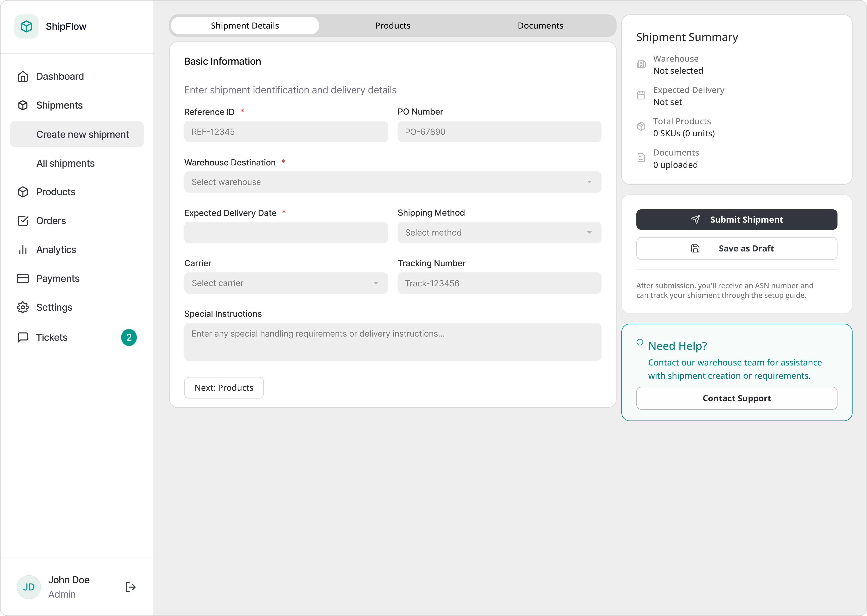Viewport: 867px width, 616px height.
Task: Click the Payments card icon
Action: click(23, 278)
